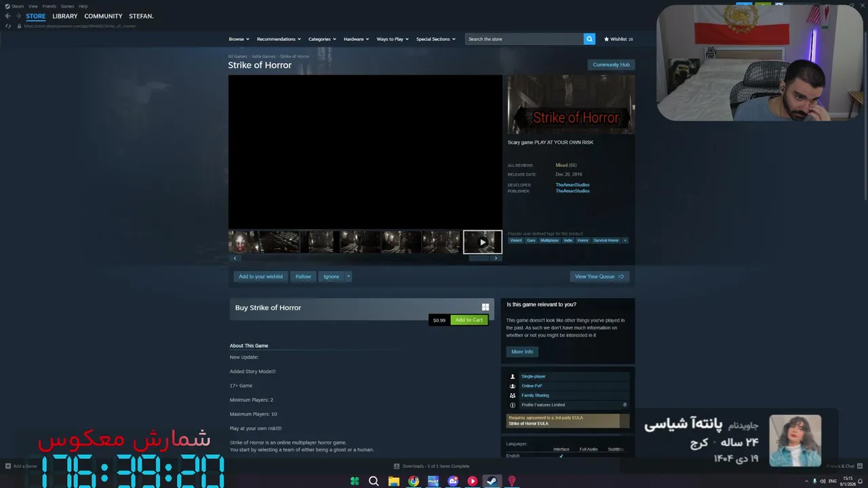
Task: Expand the Ways to Play dropdown
Action: click(393, 39)
